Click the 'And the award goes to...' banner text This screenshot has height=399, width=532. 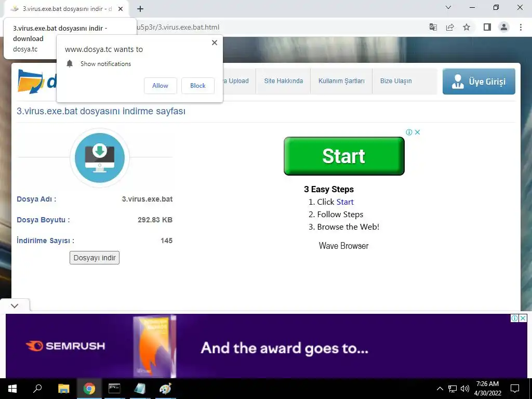point(284,349)
